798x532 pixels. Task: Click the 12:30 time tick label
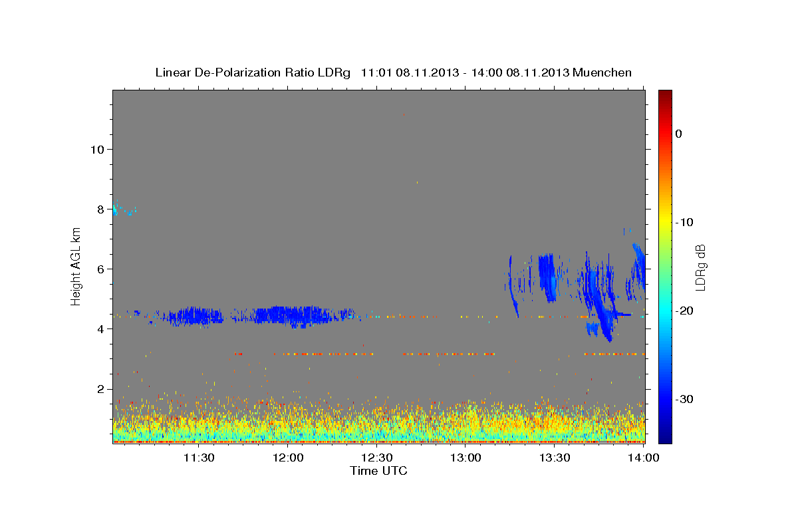click(377, 458)
